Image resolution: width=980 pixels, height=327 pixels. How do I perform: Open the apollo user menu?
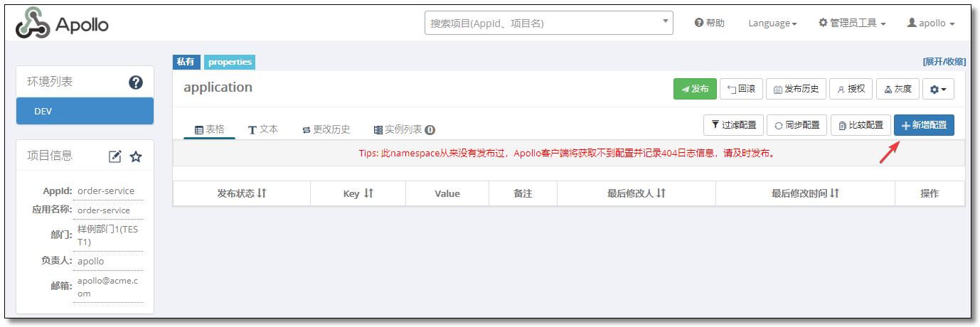point(931,23)
